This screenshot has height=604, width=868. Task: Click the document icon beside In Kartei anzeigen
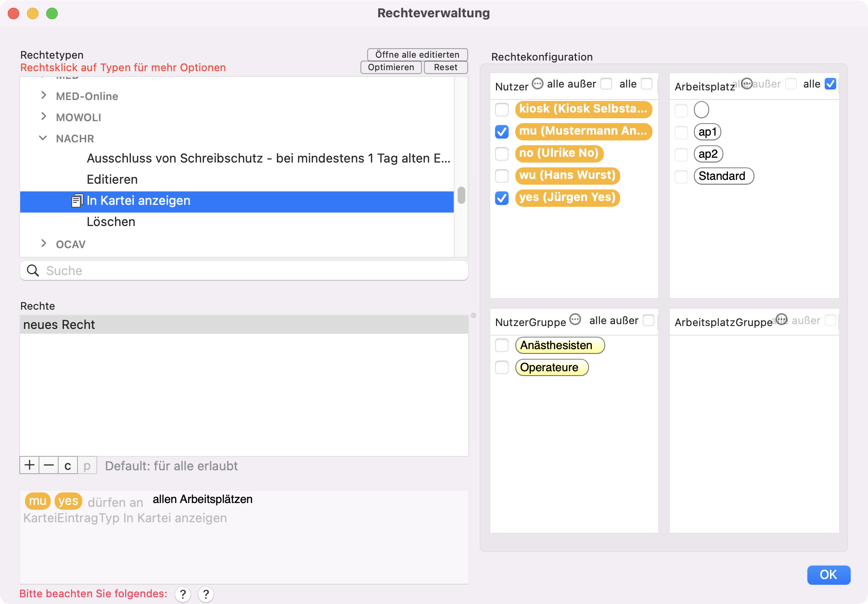[x=77, y=201]
